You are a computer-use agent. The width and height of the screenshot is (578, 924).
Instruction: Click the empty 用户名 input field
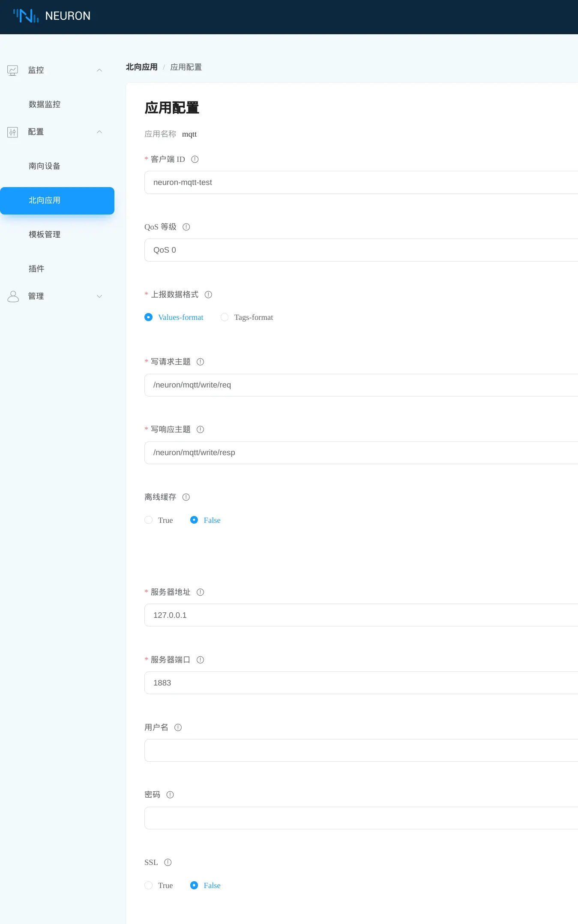361,750
